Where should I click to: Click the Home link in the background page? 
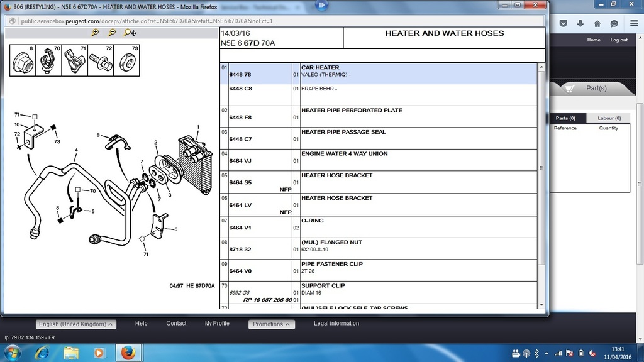[594, 40]
